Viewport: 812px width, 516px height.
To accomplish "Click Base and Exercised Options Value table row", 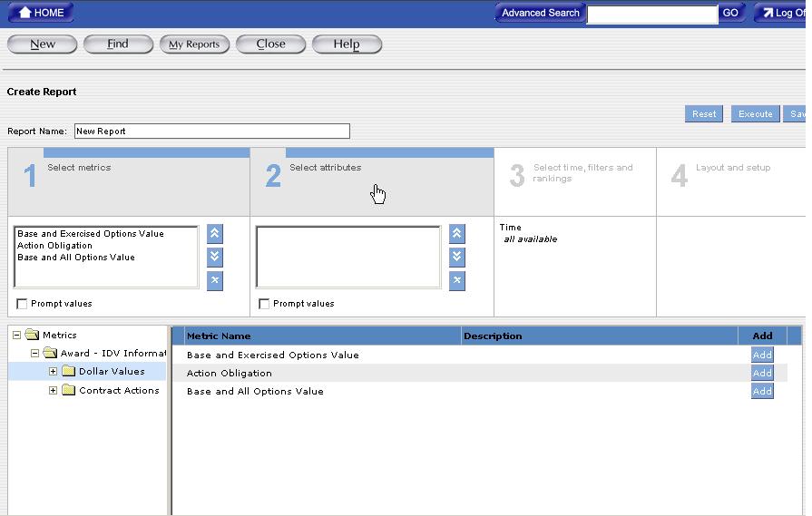I will coord(479,355).
